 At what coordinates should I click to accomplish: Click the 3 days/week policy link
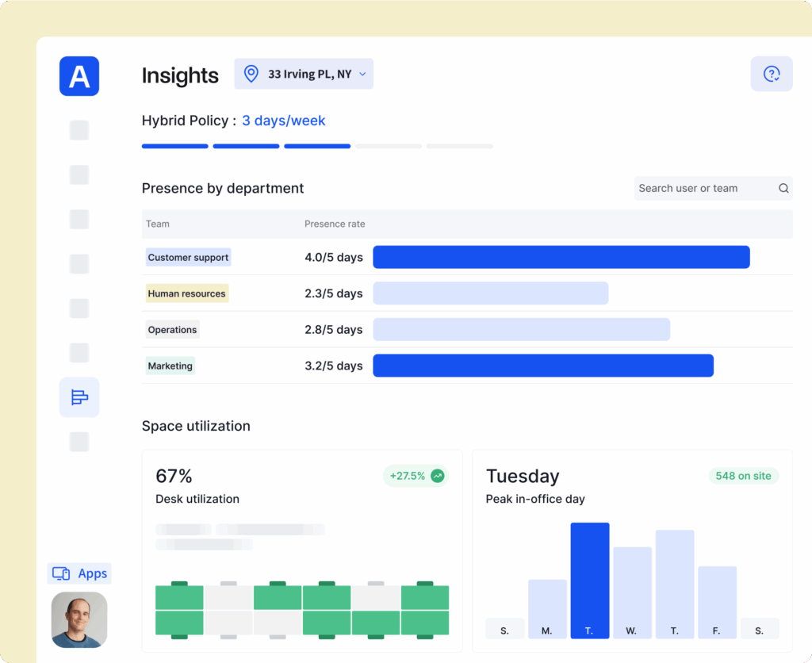[283, 121]
